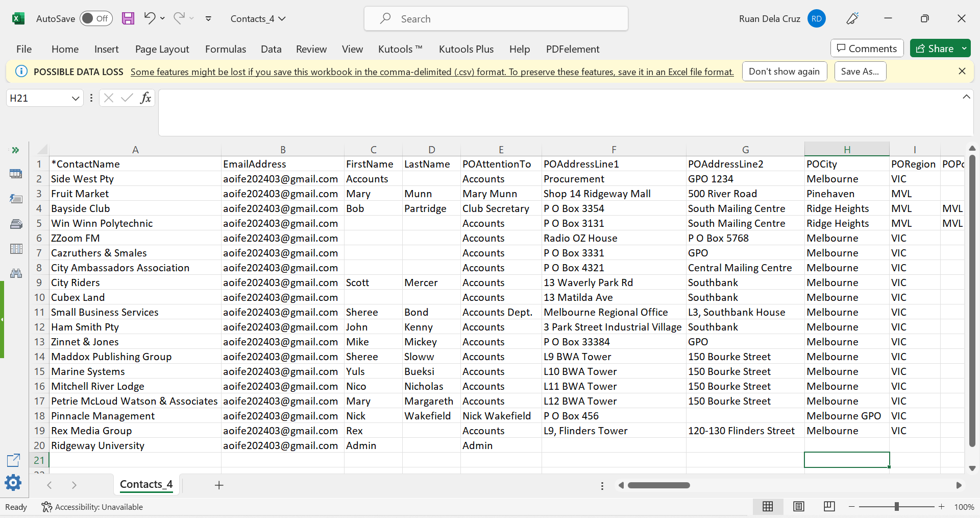Switch to Page Layout view icon
Viewport: 980px width, 518px height.
(x=799, y=506)
